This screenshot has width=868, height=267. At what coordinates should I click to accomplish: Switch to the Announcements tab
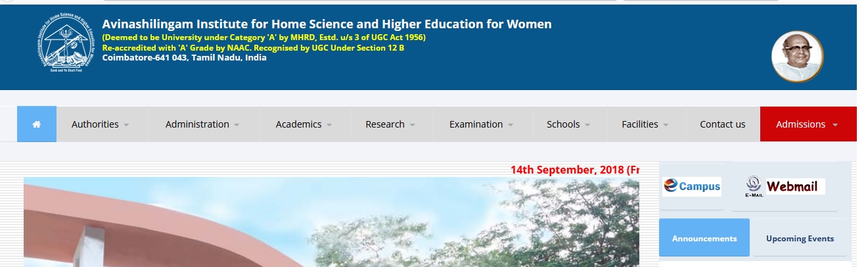pos(704,238)
